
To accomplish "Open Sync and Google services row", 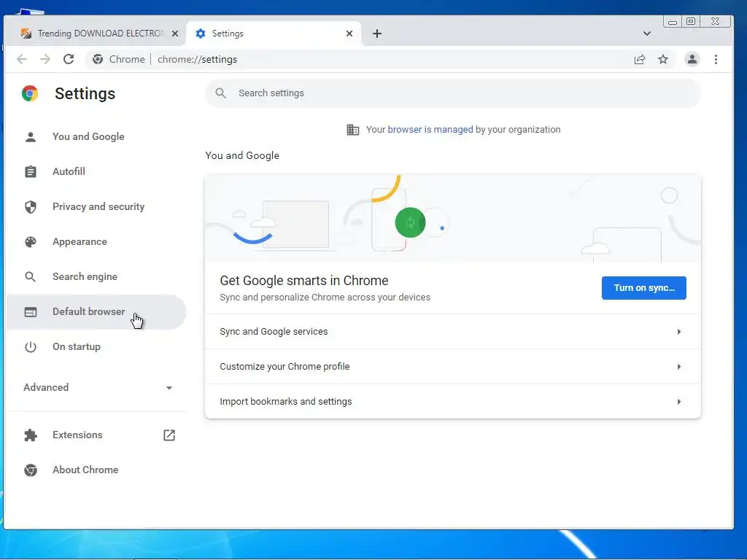I will coord(452,332).
